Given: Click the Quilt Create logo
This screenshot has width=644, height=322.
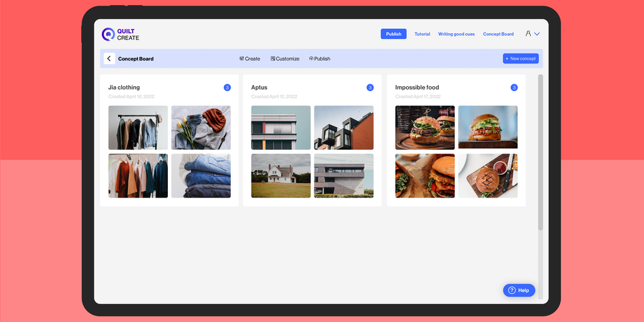Looking at the screenshot, I should coord(120,34).
